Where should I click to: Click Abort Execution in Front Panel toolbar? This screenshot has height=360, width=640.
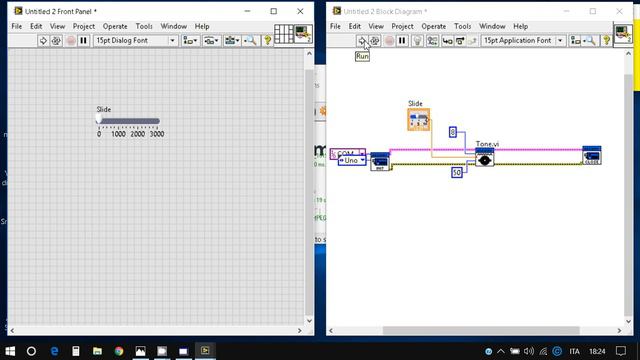(71, 40)
